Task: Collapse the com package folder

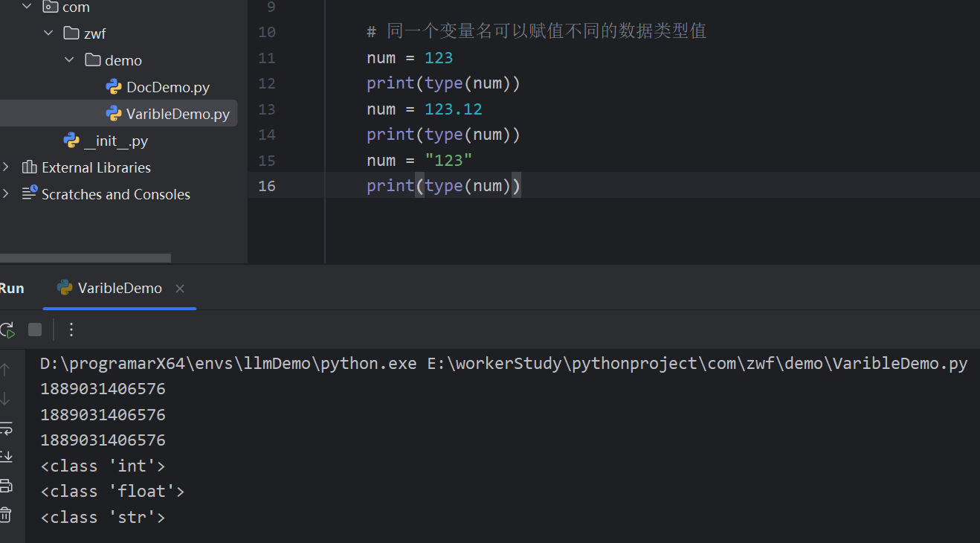Action: coord(28,7)
